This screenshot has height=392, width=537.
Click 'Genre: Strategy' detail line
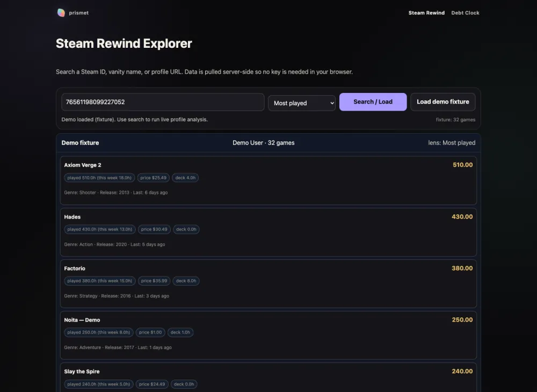click(117, 296)
